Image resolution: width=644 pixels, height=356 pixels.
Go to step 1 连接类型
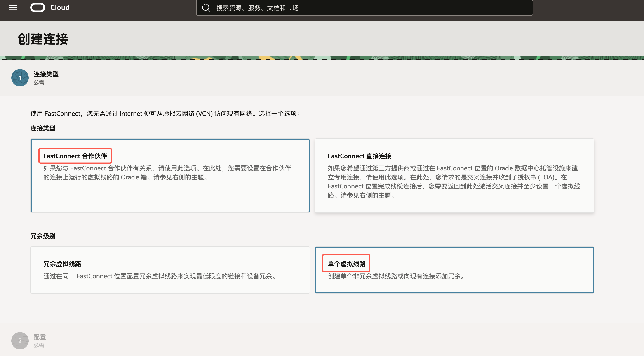tap(20, 78)
